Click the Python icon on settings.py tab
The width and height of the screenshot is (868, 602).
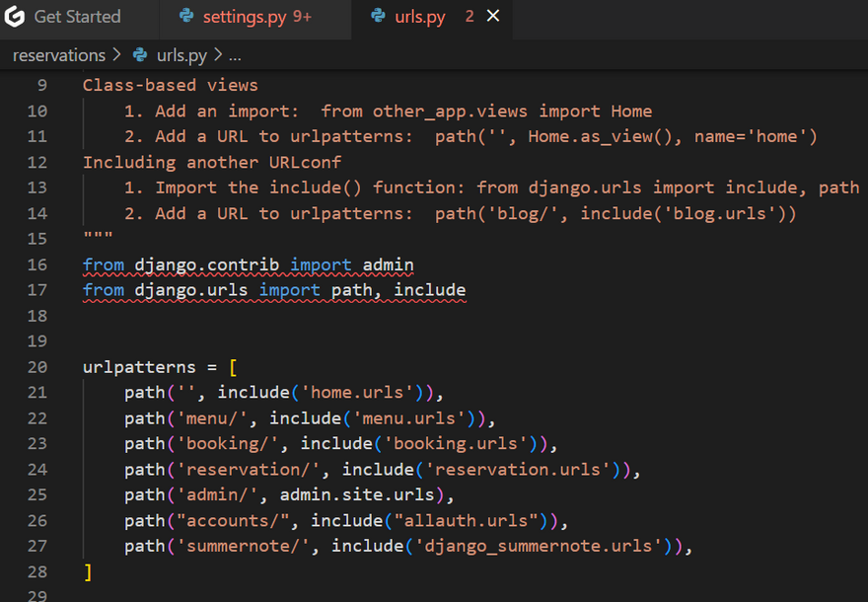click(x=186, y=17)
